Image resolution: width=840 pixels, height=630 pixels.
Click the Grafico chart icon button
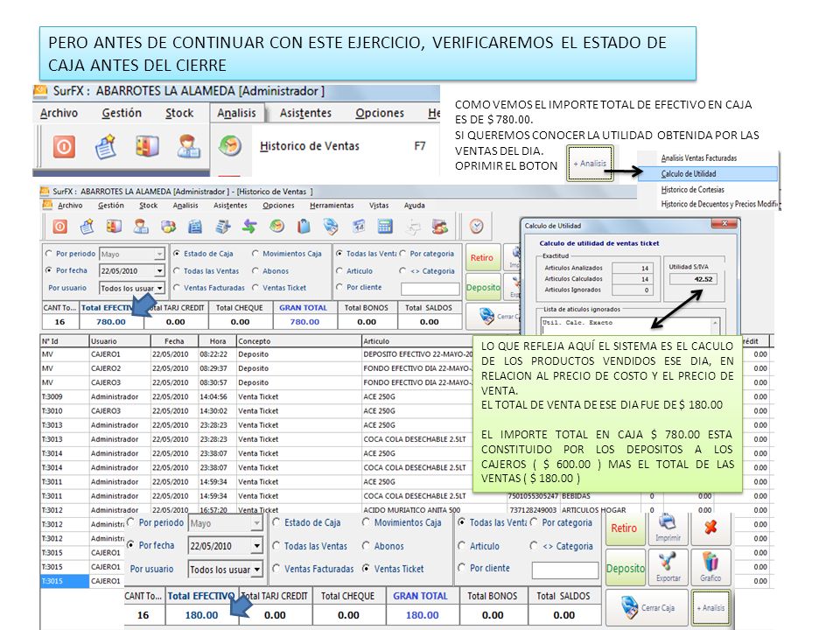710,567
